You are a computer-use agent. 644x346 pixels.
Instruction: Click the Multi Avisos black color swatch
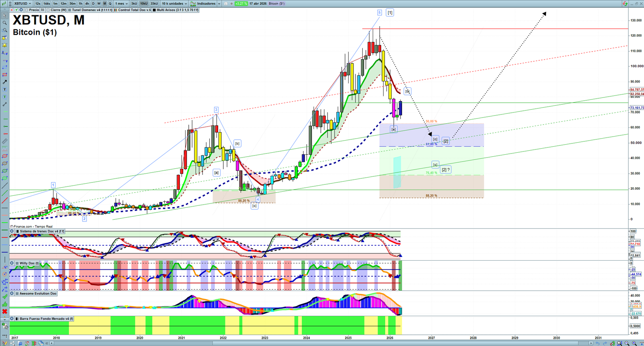(x=154, y=10)
